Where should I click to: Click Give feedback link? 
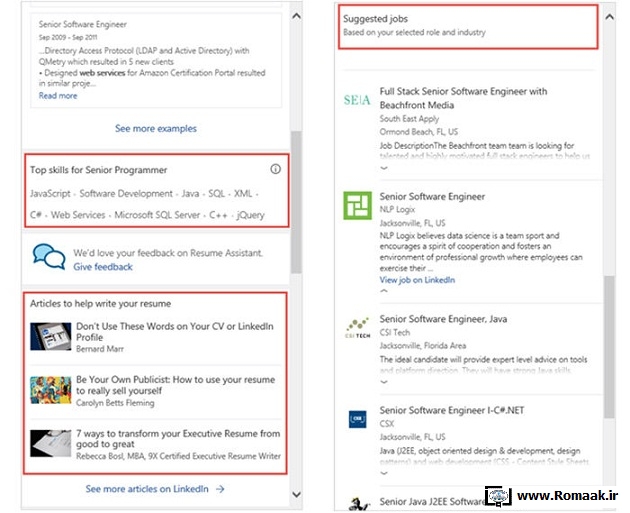(x=103, y=267)
